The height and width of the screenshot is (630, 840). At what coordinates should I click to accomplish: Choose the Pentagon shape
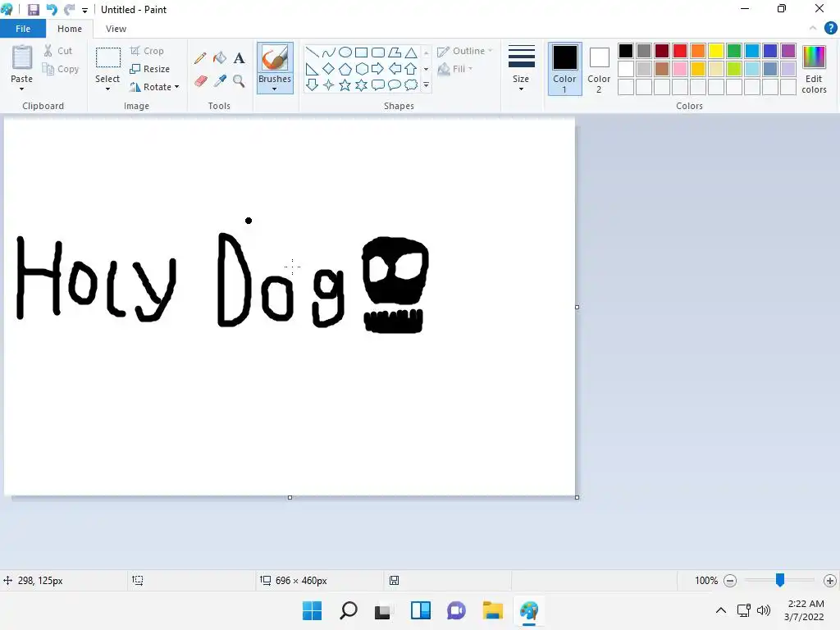[345, 69]
